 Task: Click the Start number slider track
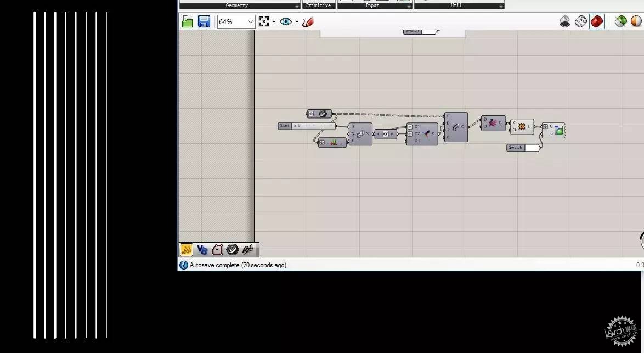(x=314, y=126)
